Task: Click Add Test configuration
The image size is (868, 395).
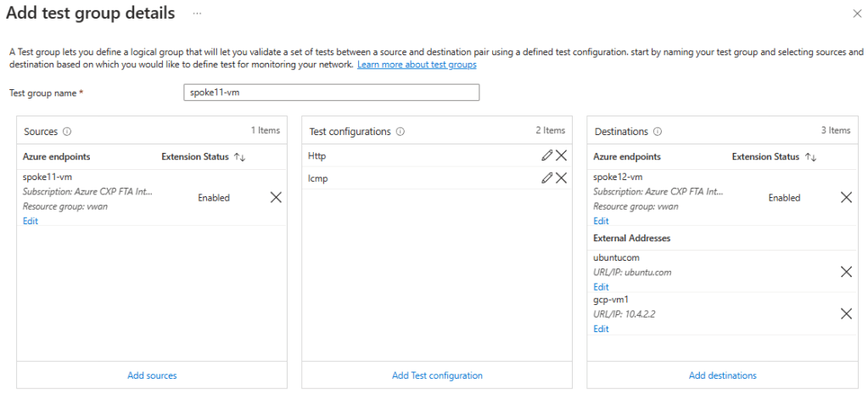Action: [437, 375]
